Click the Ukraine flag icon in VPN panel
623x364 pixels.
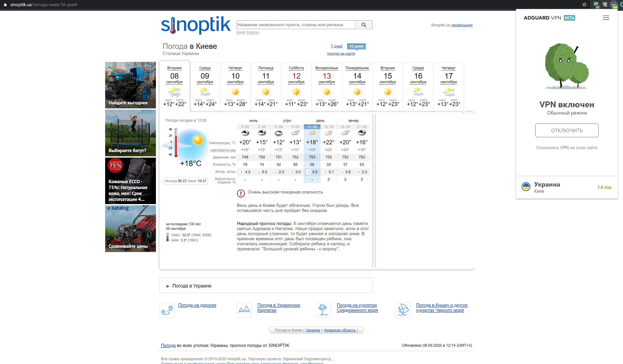[x=526, y=187]
